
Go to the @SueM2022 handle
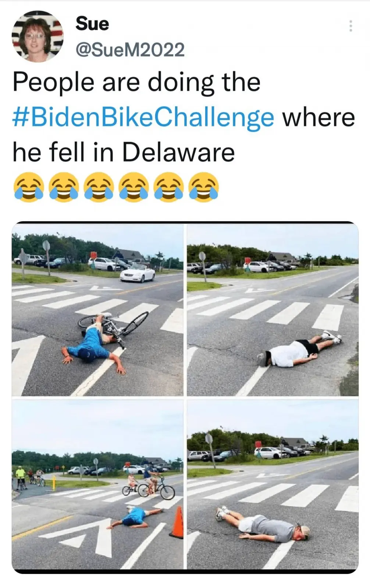point(130,50)
